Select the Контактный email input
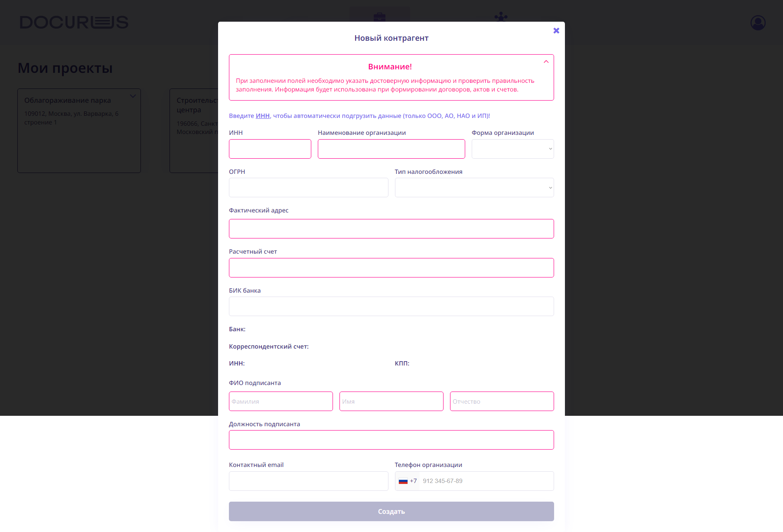 point(308,481)
